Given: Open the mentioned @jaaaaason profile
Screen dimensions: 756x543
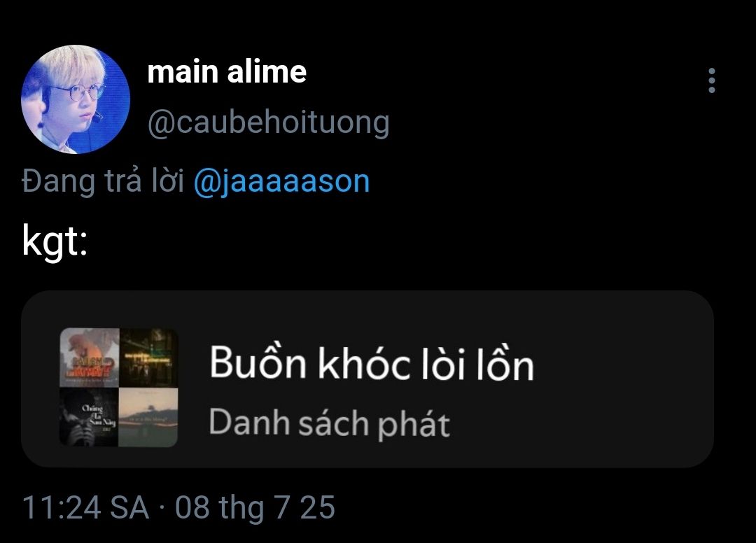Looking at the screenshot, I should [281, 182].
